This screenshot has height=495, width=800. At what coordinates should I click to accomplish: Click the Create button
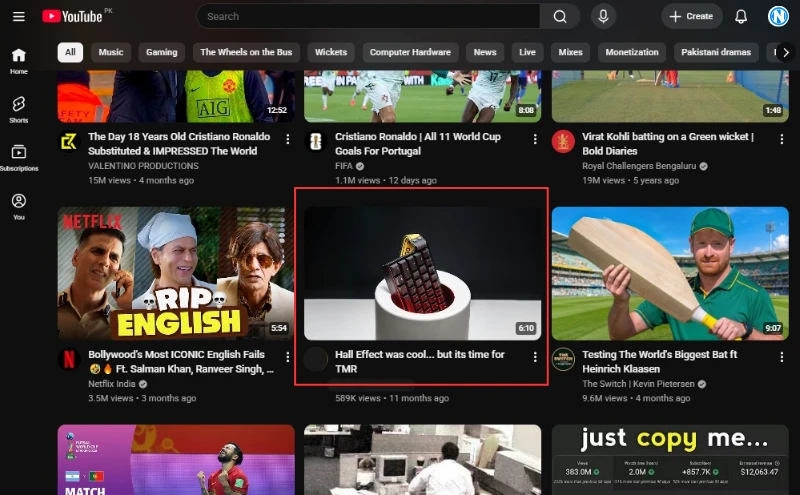(691, 16)
